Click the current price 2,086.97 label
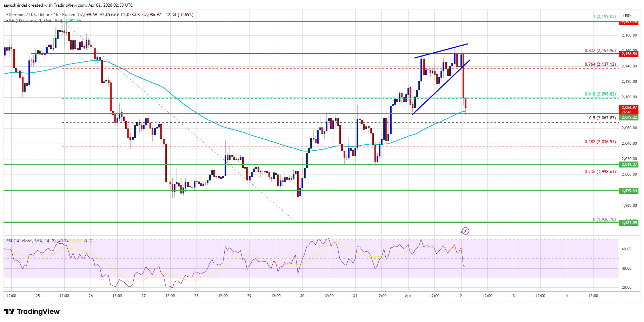This screenshot has width=644, height=322. coord(629,107)
